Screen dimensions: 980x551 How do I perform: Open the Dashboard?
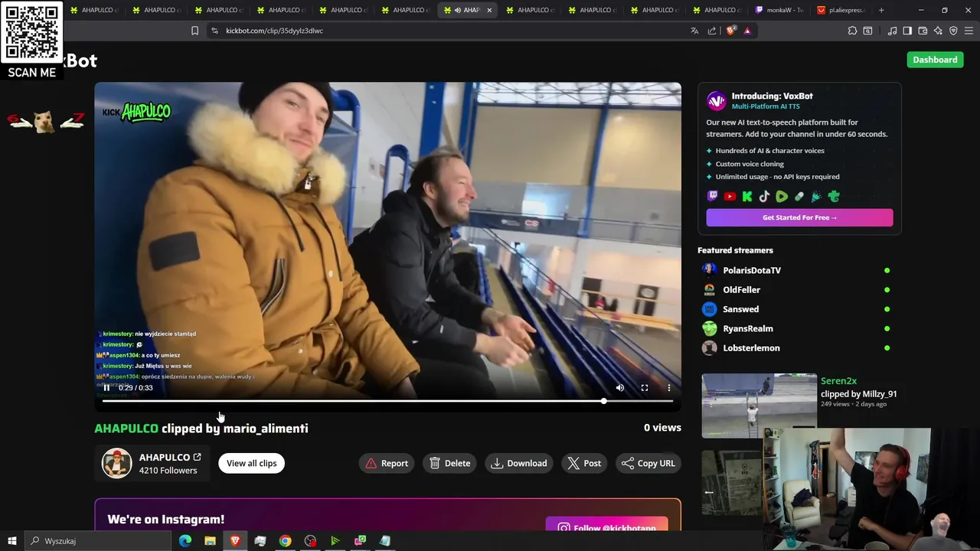click(935, 60)
